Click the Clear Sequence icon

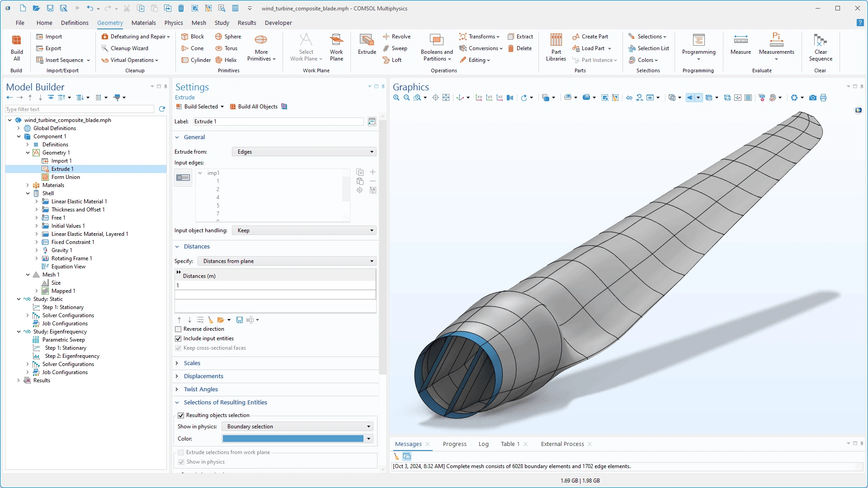tap(820, 47)
